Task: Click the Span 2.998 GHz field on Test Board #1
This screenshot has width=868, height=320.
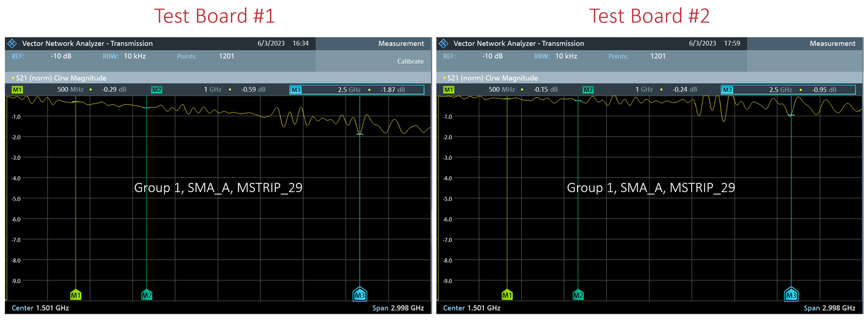Action: click(x=398, y=308)
